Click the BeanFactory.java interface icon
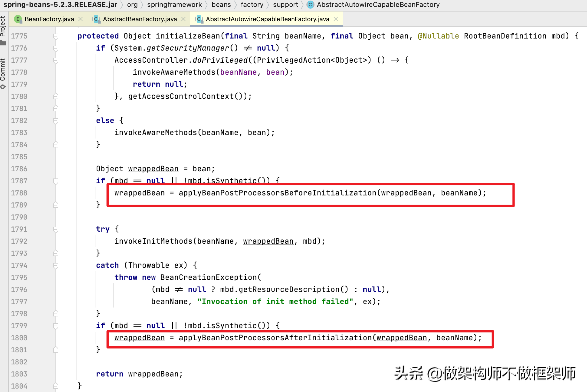The width and height of the screenshot is (587, 392). pos(18,19)
